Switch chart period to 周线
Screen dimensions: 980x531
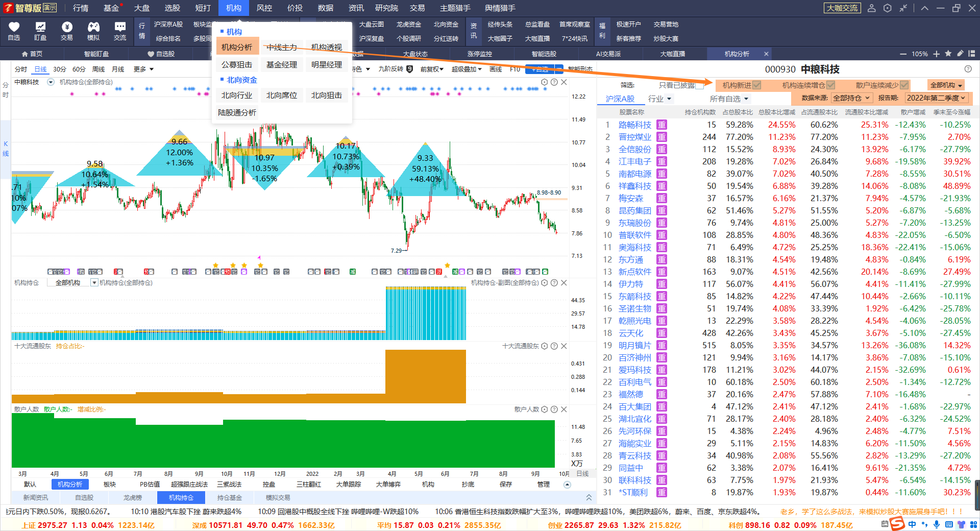(99, 69)
